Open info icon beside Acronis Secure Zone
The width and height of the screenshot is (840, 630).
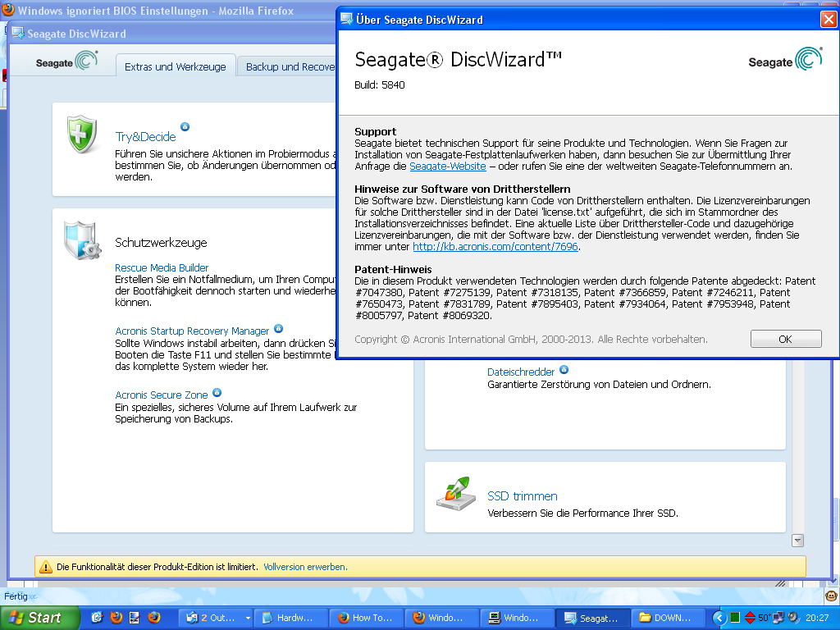(217, 393)
